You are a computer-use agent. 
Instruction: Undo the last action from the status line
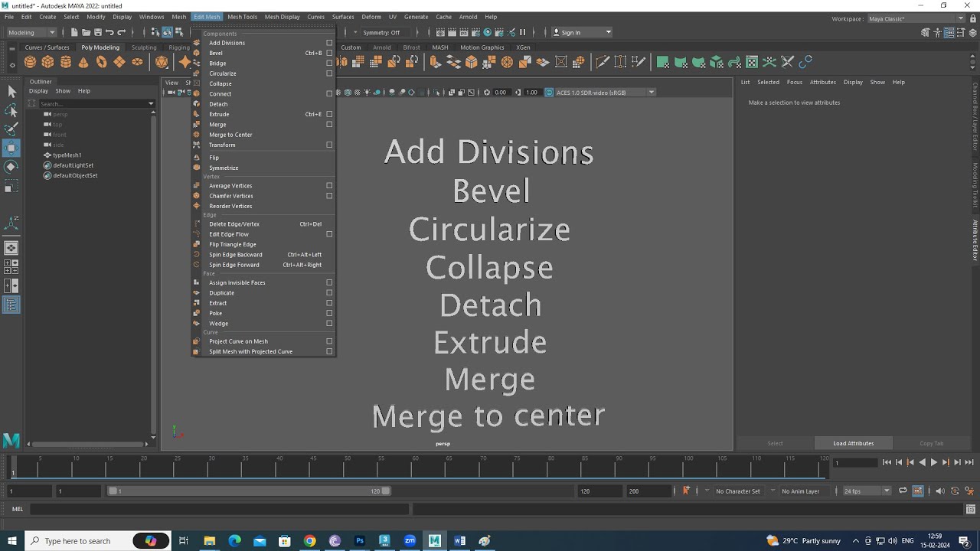(x=109, y=32)
